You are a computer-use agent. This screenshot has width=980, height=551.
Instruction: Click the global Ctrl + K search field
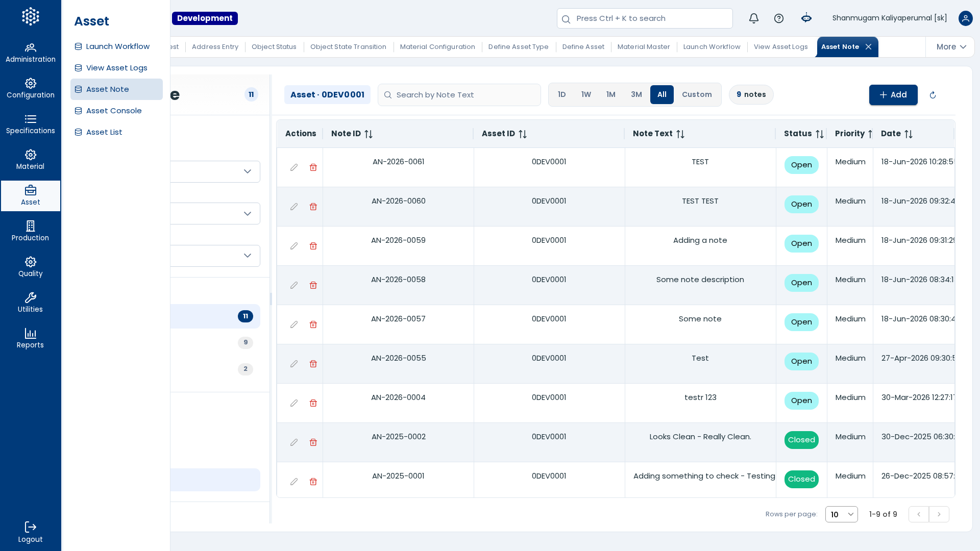(645, 18)
